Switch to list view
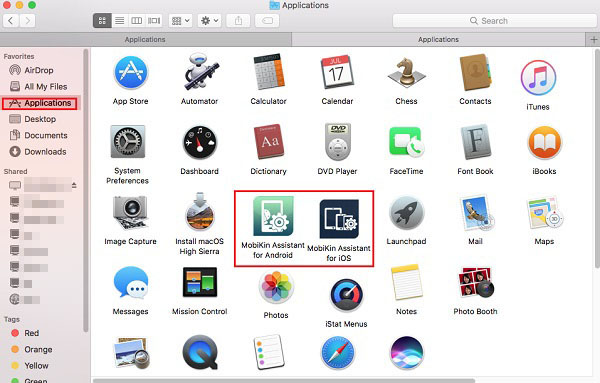This screenshot has height=383, width=600. 120,21
